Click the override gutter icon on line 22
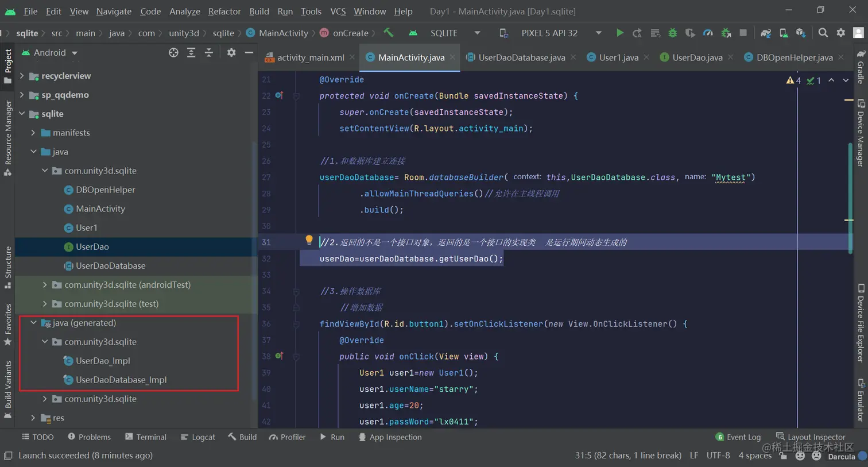This screenshot has width=868, height=467. pyautogui.click(x=279, y=95)
